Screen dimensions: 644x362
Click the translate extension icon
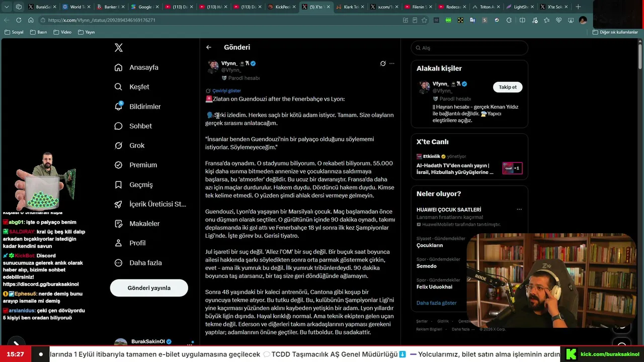472,20
